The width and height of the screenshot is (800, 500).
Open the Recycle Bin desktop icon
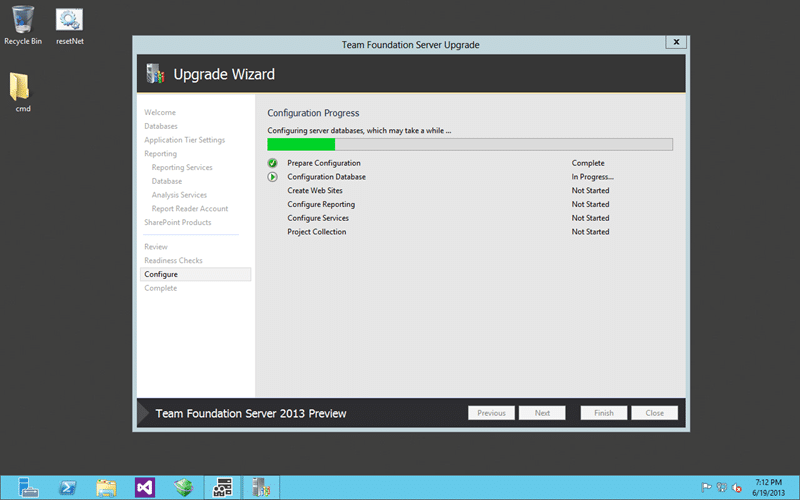point(22,25)
